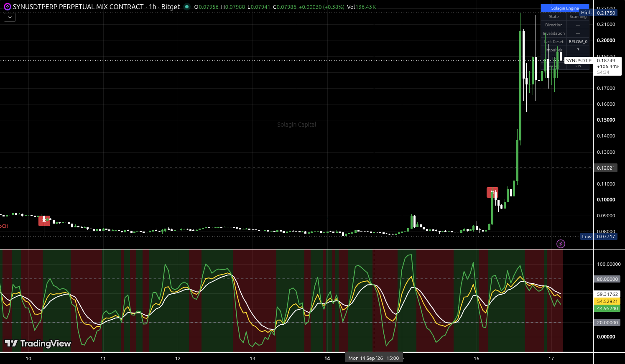Click the date label 12 on time axis

click(178, 359)
